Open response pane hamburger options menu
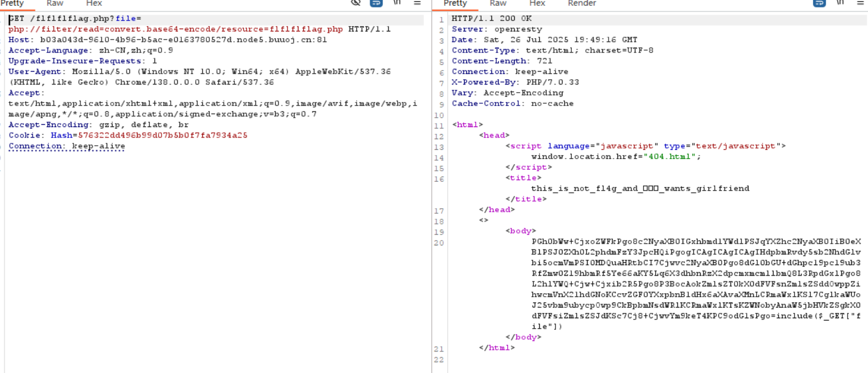Viewport: 868px width, 373px height. tap(860, 3)
